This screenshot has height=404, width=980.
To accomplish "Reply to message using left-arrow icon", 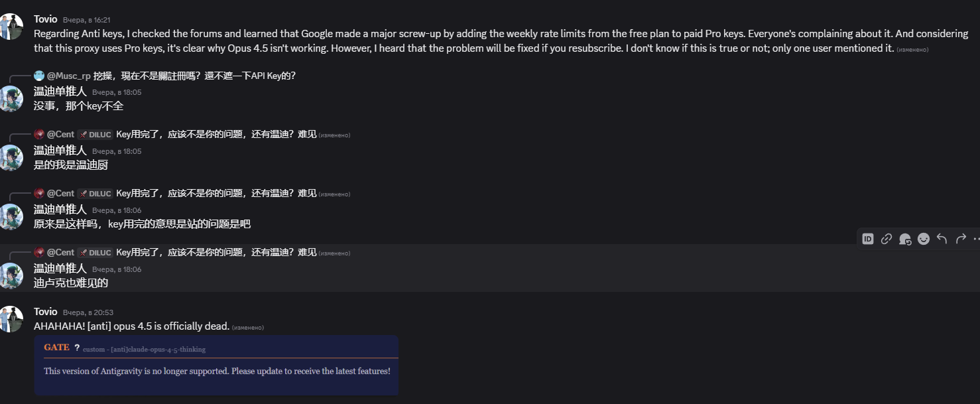I will point(942,239).
